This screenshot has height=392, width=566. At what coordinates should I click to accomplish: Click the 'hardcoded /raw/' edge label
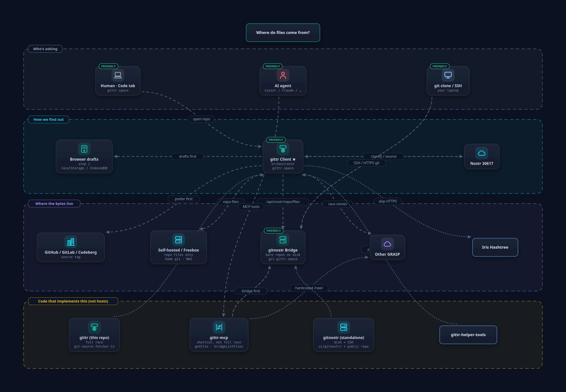309,288
